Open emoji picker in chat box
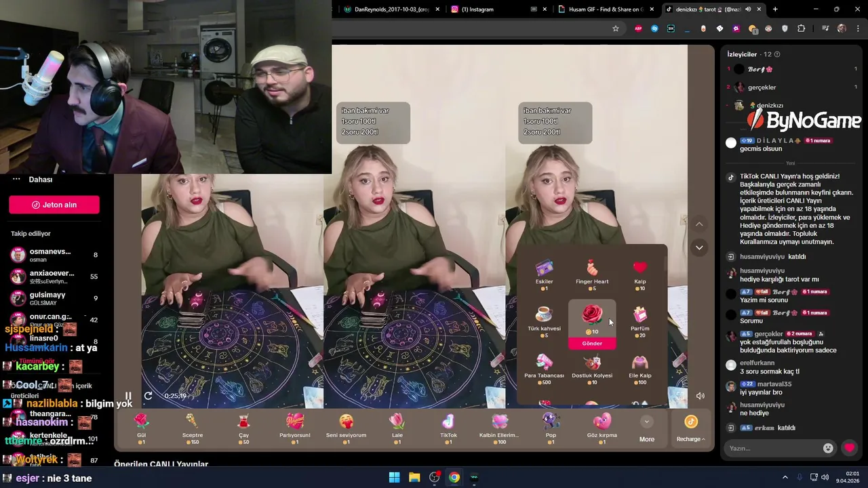Screen dimensions: 868x488 click(828, 448)
